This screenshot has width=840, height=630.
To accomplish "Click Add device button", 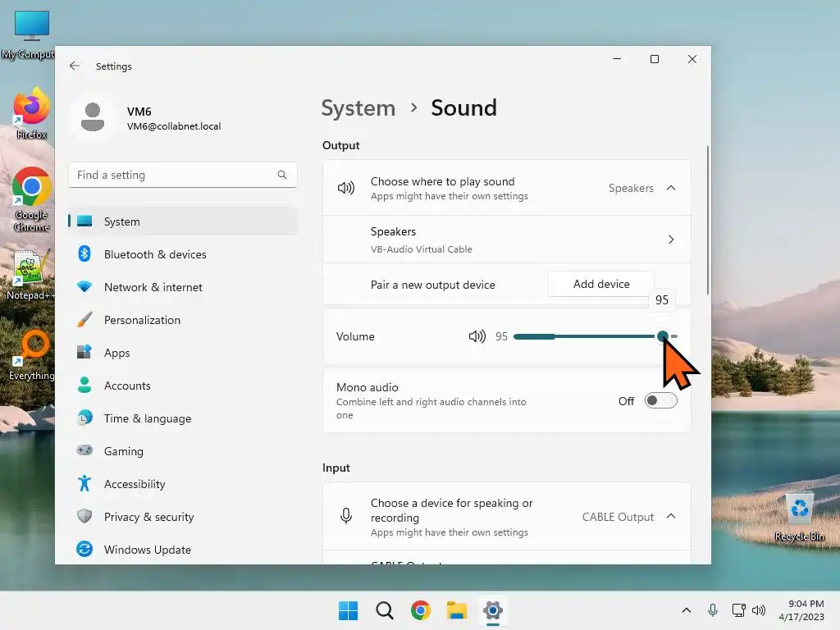I will click(x=601, y=284).
